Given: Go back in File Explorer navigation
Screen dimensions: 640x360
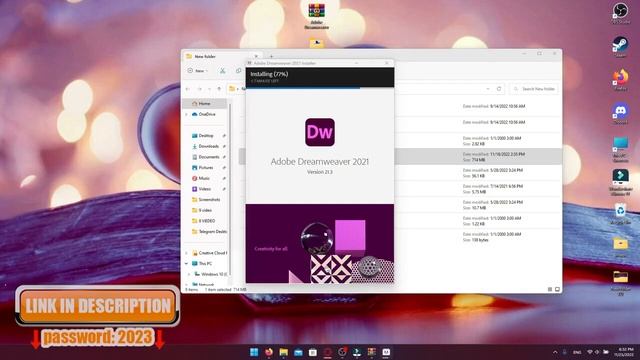Looking at the screenshot, I should 188,89.
